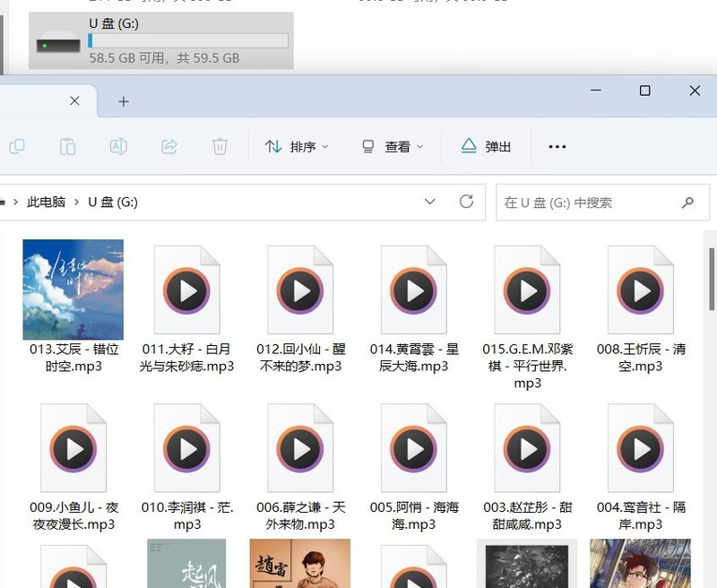
Task: Click the Paste icon on the toolbar
Action: click(67, 146)
